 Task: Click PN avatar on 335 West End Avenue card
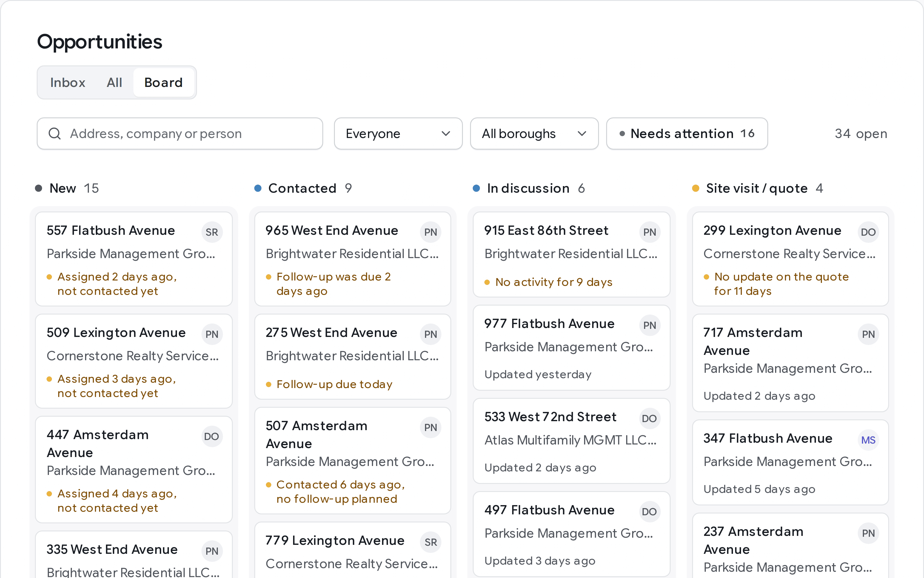click(x=212, y=551)
